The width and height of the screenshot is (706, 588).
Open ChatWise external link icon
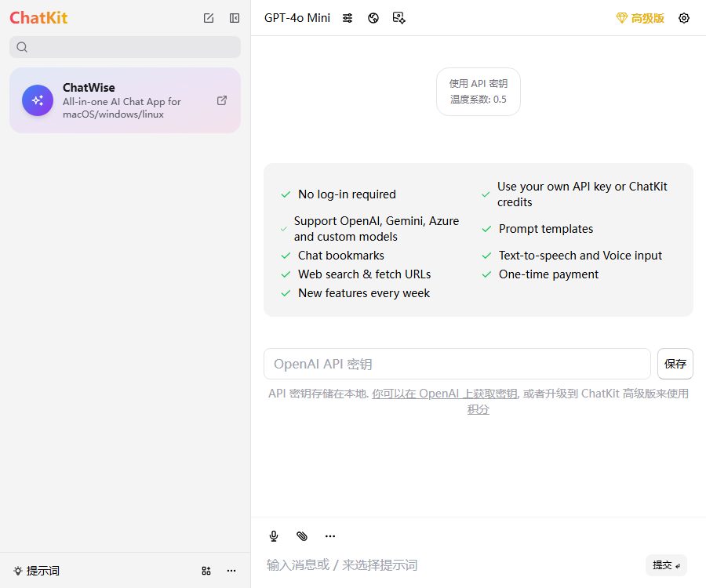[222, 100]
